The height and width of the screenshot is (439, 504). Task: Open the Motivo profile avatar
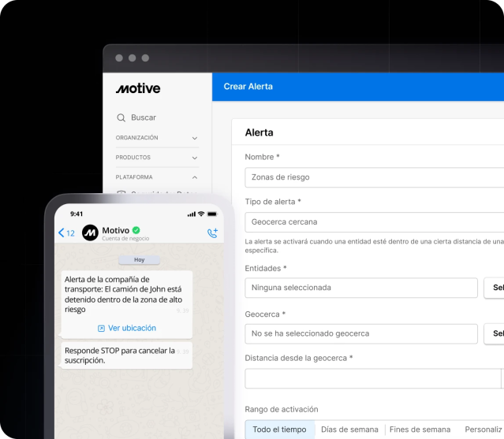89,233
